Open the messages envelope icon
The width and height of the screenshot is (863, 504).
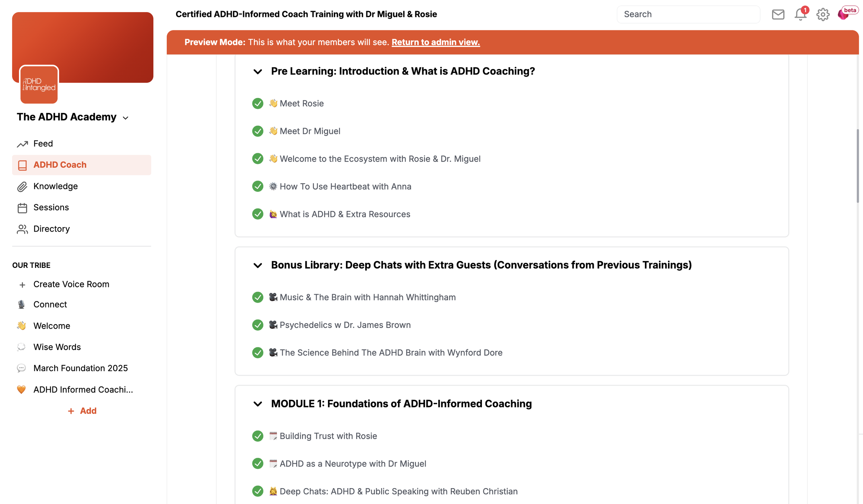[x=778, y=14]
